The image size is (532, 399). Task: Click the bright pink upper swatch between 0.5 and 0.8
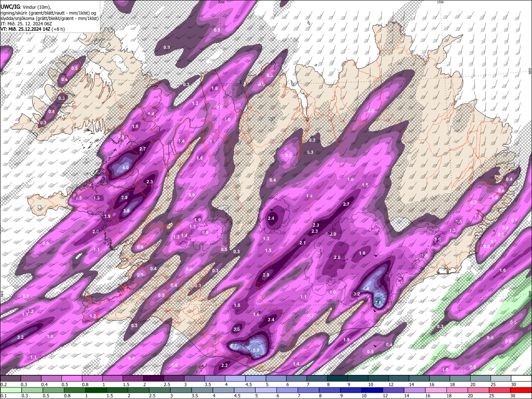[71, 378]
